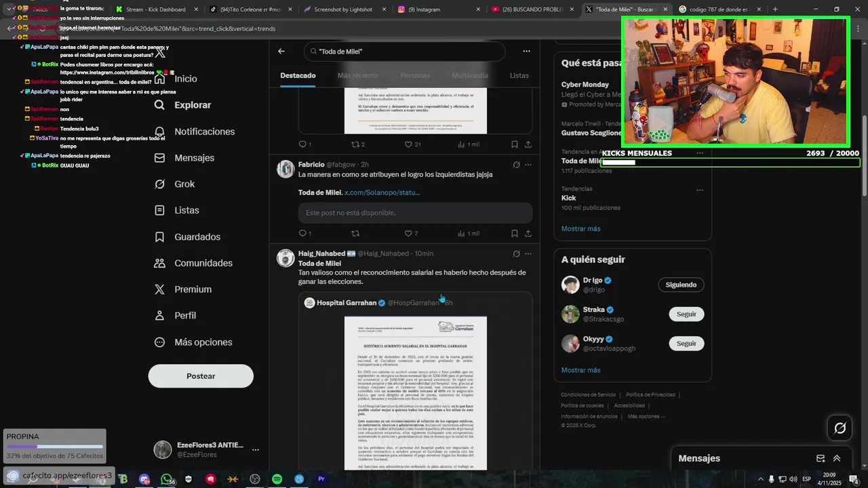Switch to Listas results tab
The width and height of the screenshot is (868, 488).
coord(519,75)
